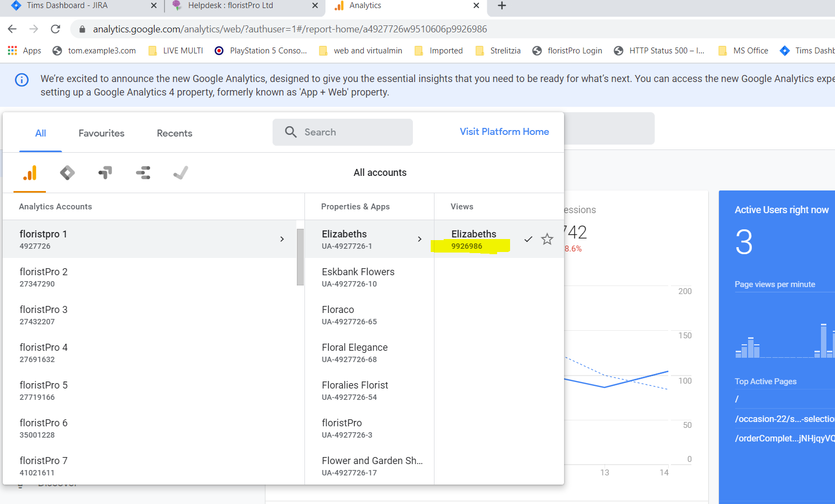Click the checkmark next to Elizabeths view
This screenshot has height=504, width=835.
(x=528, y=239)
